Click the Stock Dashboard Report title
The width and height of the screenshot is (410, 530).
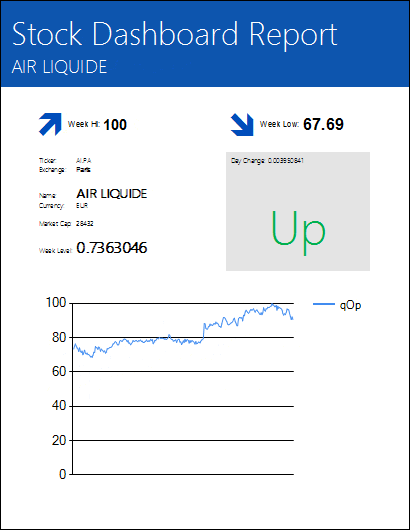174,34
